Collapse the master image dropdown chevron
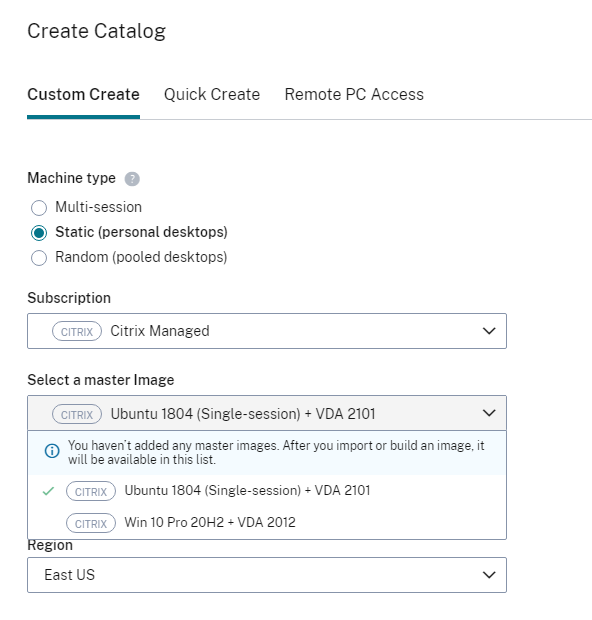The width and height of the screenshot is (592, 620). click(489, 413)
